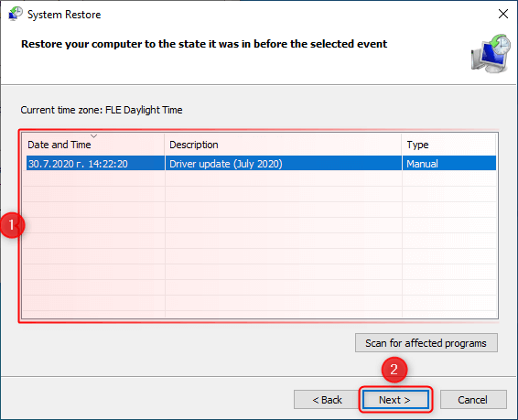The width and height of the screenshot is (518, 420).
Task: Click the Next > button
Action: click(x=395, y=400)
